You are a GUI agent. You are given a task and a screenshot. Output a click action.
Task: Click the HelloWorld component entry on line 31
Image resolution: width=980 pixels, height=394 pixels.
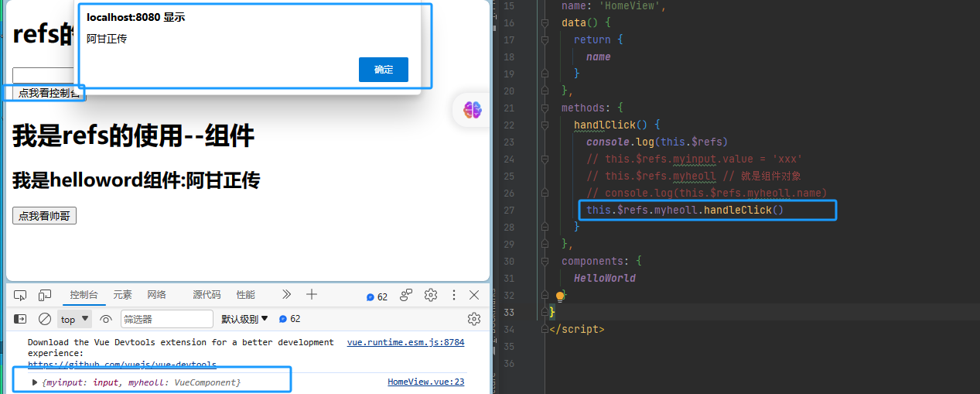pyautogui.click(x=605, y=278)
